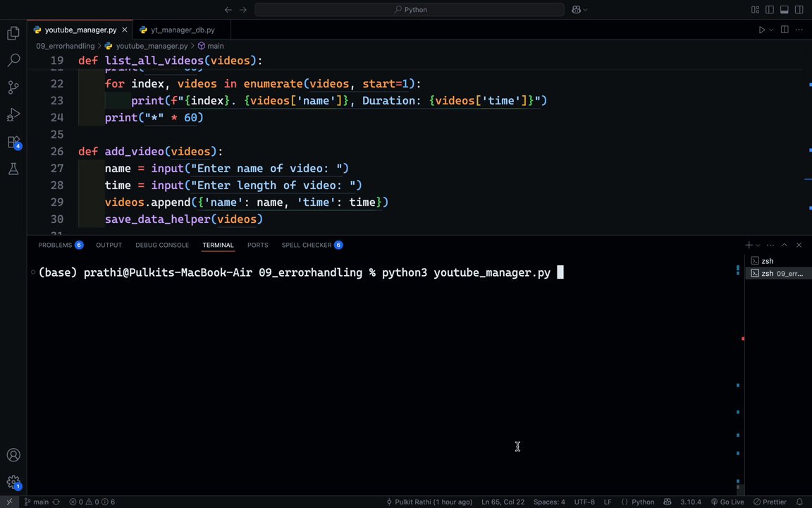Open the Search view in activity bar
The width and height of the screenshot is (812, 508).
(x=13, y=60)
